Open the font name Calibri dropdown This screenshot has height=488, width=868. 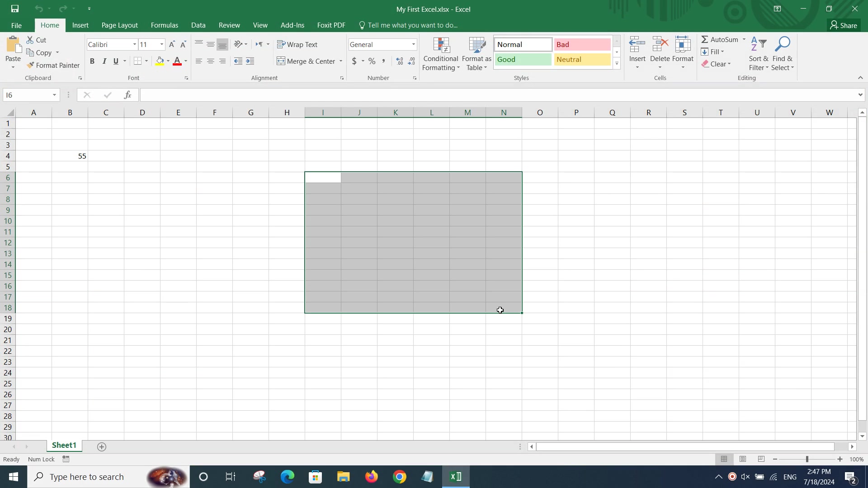pyautogui.click(x=134, y=44)
